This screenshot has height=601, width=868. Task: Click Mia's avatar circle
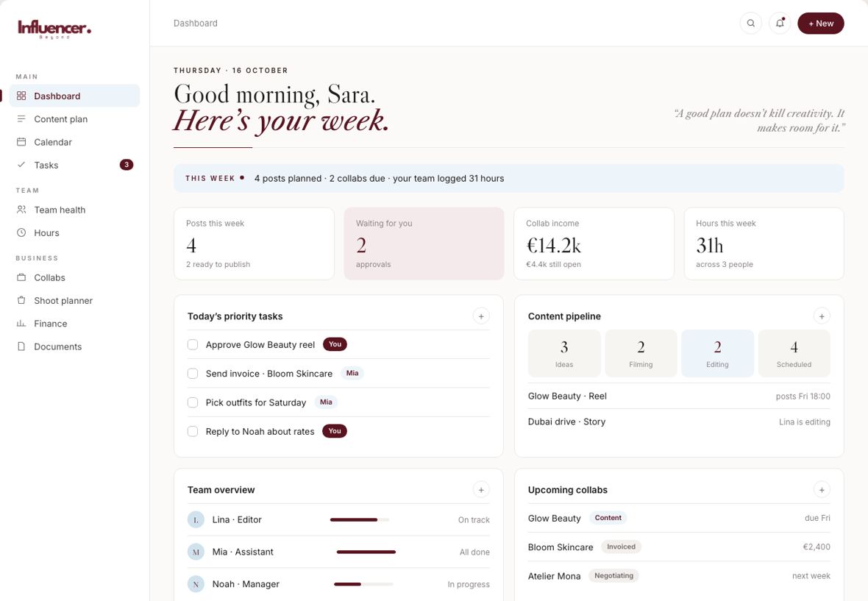click(x=196, y=552)
